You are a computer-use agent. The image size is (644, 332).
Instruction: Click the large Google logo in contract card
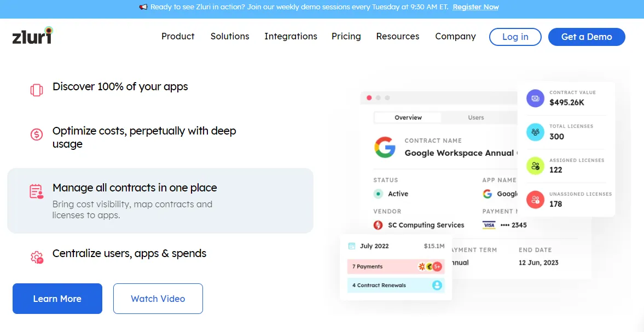[x=385, y=147]
